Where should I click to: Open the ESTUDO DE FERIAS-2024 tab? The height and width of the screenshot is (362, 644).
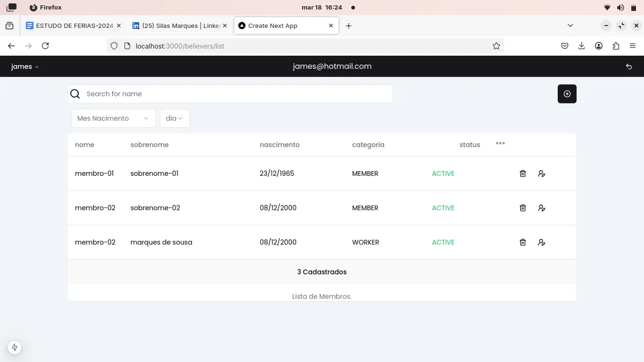click(x=72, y=25)
